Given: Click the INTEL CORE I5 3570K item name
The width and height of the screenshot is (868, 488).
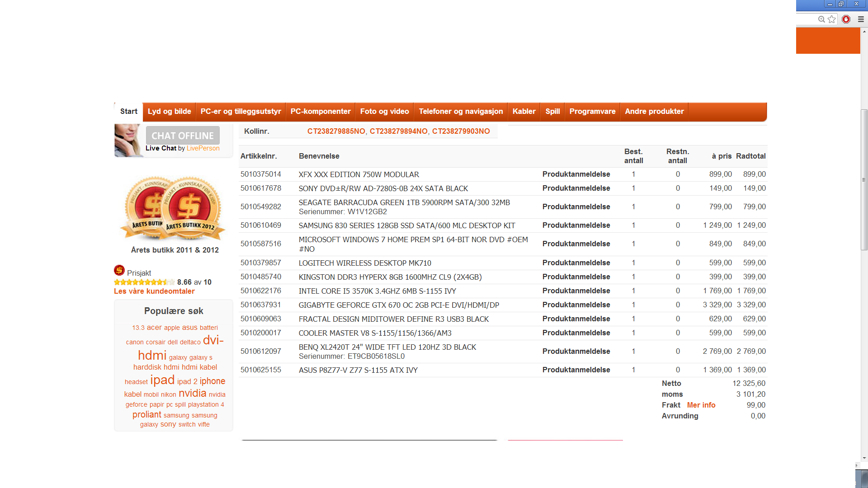Looking at the screenshot, I should pyautogui.click(x=377, y=291).
